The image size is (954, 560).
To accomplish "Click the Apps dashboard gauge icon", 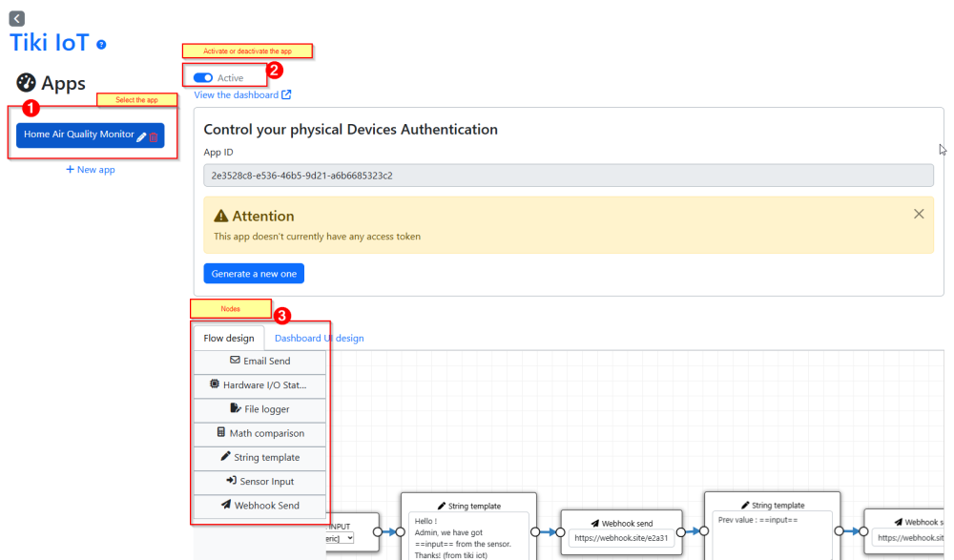I will pyautogui.click(x=26, y=83).
